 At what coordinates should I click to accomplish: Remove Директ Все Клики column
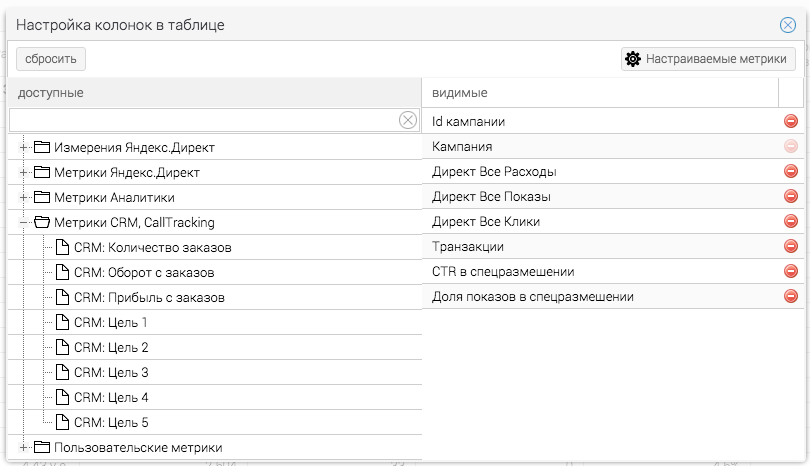(x=790, y=221)
